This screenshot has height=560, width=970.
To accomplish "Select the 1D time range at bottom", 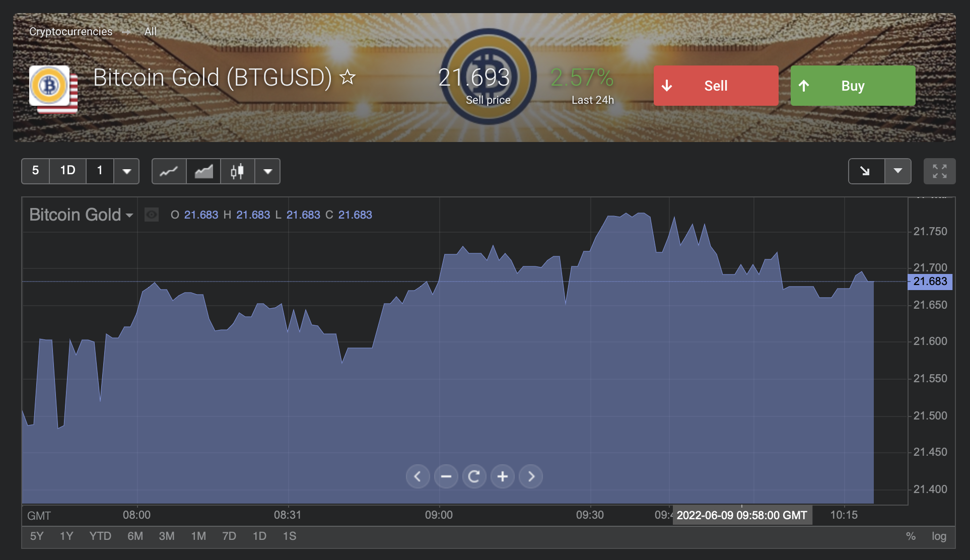I will (x=259, y=536).
